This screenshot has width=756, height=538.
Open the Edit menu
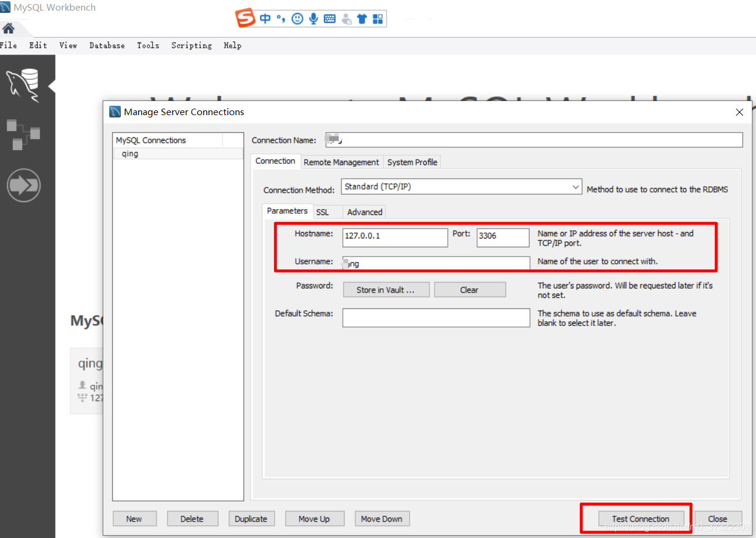point(38,45)
